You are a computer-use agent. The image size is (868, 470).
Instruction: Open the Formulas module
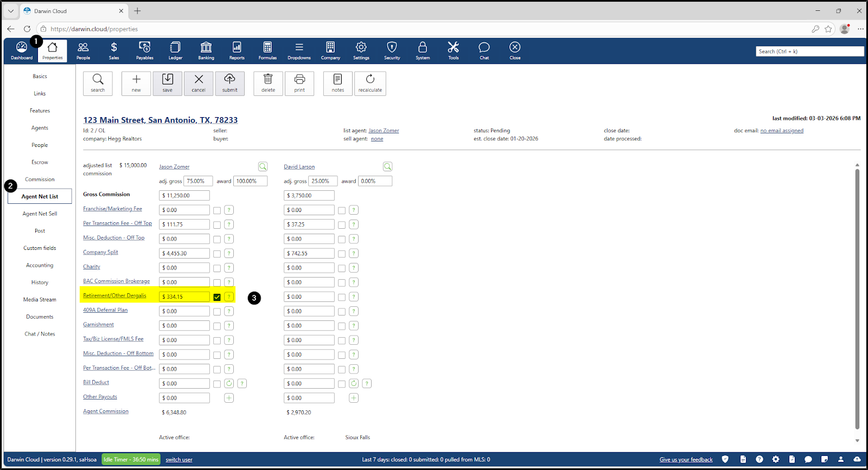pos(267,50)
